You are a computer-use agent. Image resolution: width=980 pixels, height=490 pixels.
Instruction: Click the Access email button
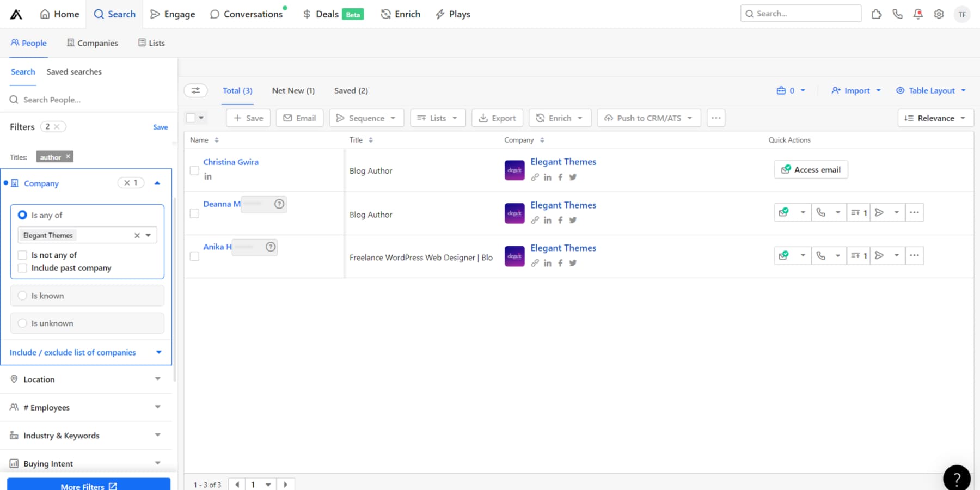(811, 169)
